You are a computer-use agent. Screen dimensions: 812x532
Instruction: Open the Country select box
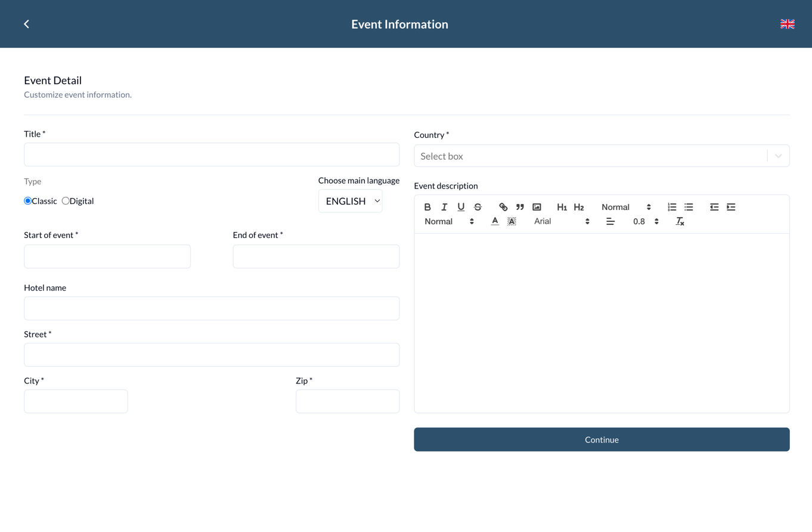[601, 156]
